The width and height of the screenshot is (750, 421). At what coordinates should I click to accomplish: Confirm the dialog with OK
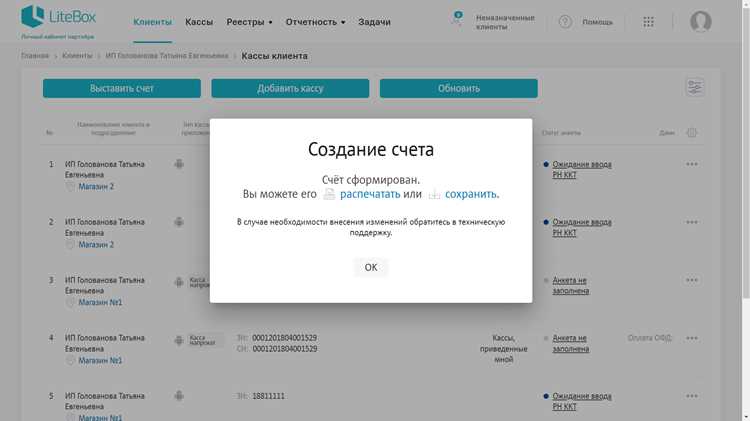click(x=371, y=267)
